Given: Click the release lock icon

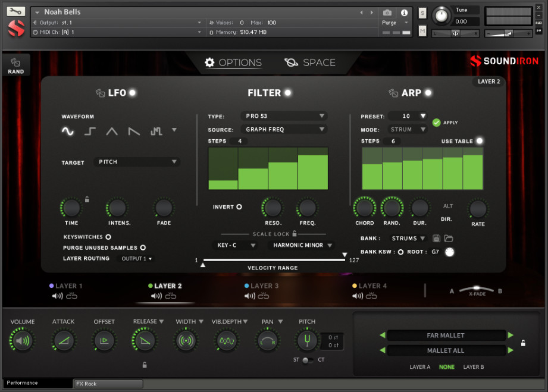Looking at the screenshot, I should [145, 365].
